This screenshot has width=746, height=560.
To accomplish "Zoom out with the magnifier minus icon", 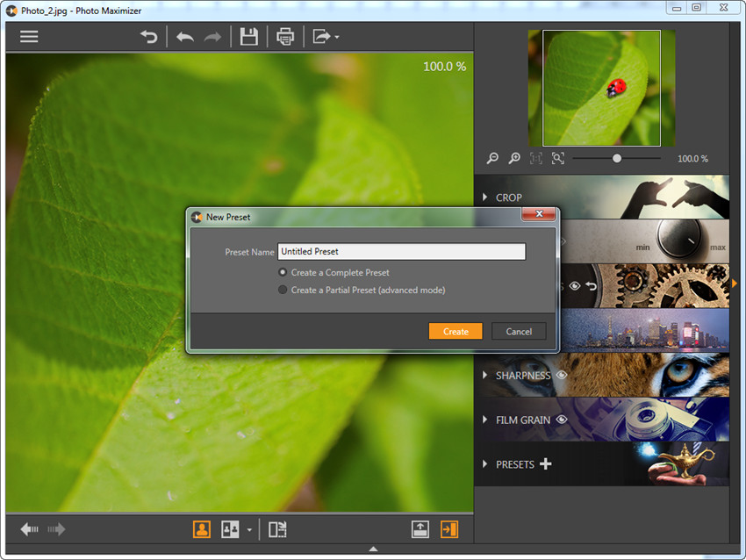I will click(492, 159).
